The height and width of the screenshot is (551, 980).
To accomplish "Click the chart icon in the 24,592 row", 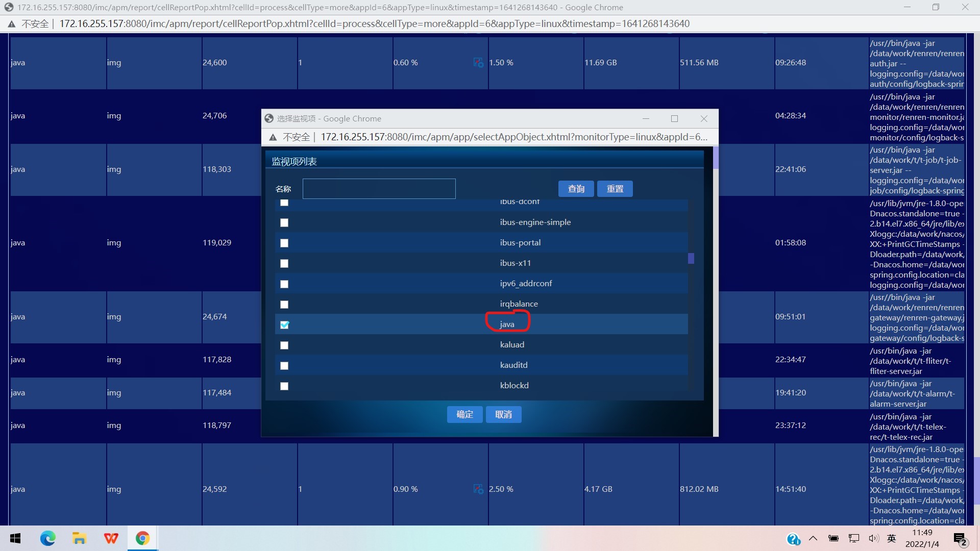I will pyautogui.click(x=478, y=489).
